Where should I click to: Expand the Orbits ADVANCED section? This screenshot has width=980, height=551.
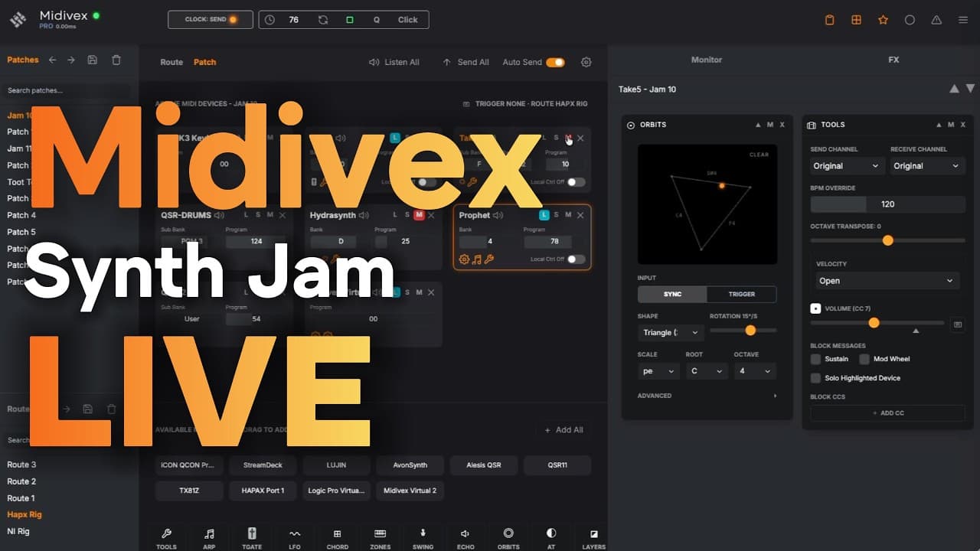coord(707,396)
